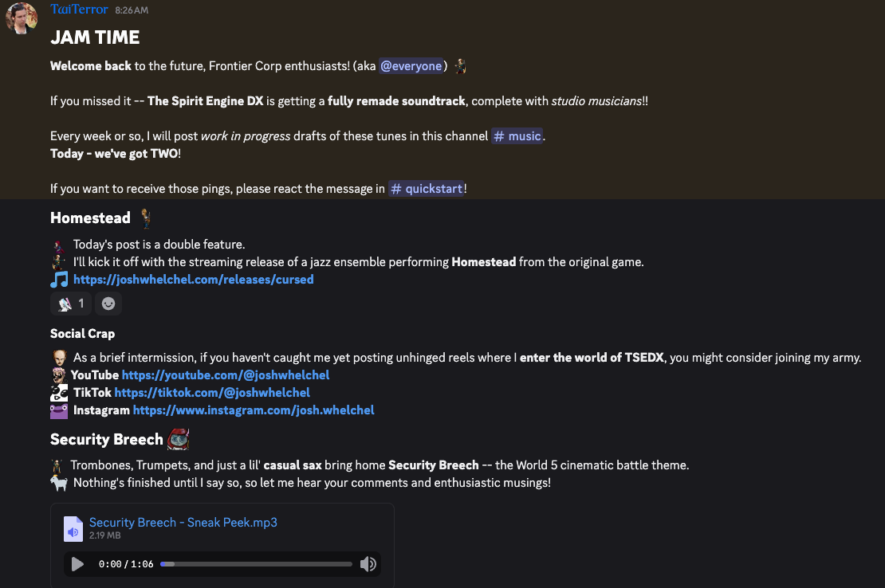885x588 pixels.
Task: Open the add reaction emoji picker
Action: coord(108,304)
